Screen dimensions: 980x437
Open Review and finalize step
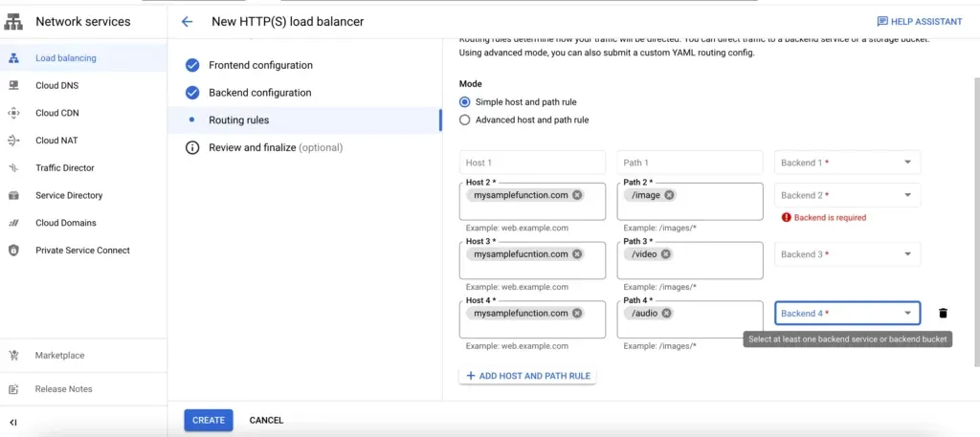(275, 148)
